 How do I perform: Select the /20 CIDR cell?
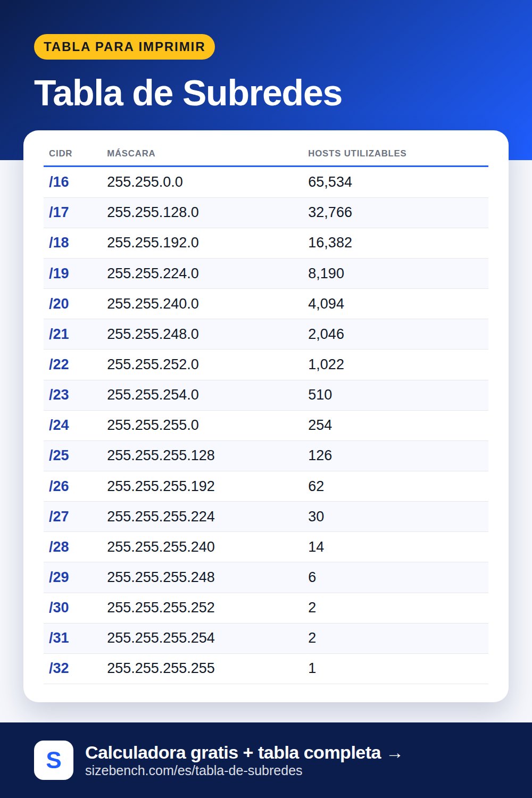point(59,304)
